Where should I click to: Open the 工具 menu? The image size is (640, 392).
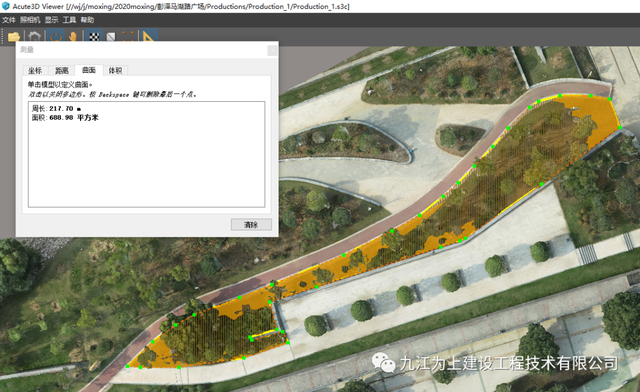pos(69,20)
